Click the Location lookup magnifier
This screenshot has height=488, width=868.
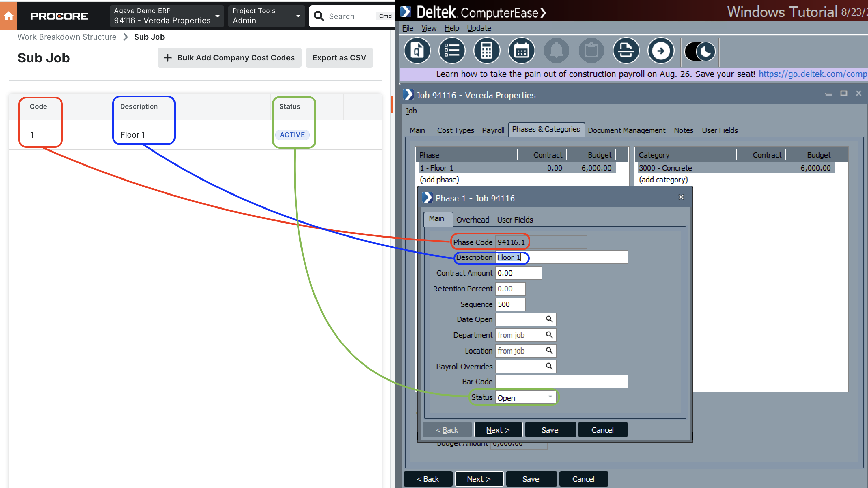(549, 350)
